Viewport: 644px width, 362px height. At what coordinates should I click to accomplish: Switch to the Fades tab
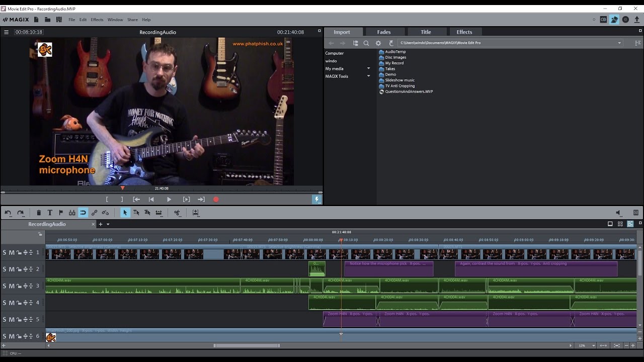tap(384, 32)
